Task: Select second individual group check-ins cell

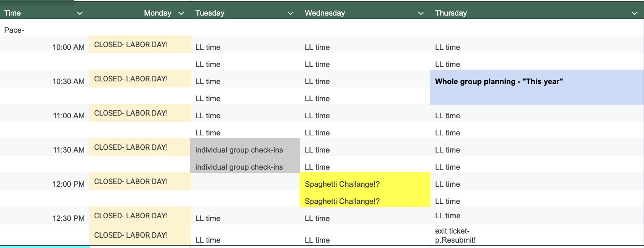Action: click(245, 164)
